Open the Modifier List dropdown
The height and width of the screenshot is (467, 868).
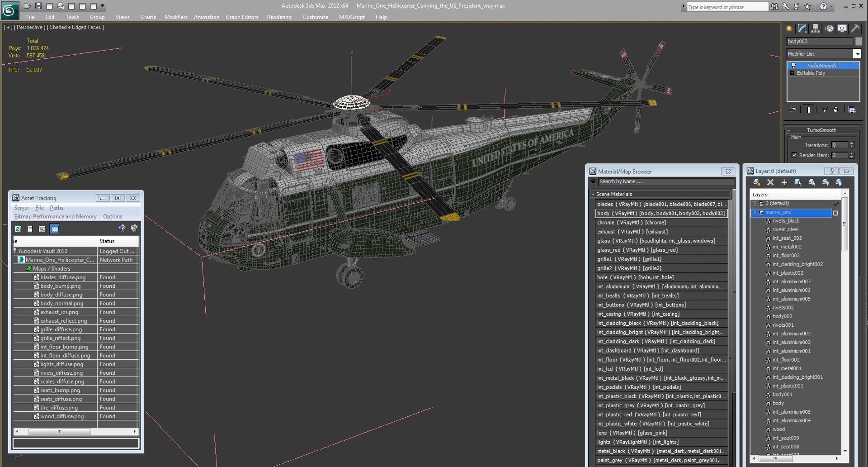point(857,54)
